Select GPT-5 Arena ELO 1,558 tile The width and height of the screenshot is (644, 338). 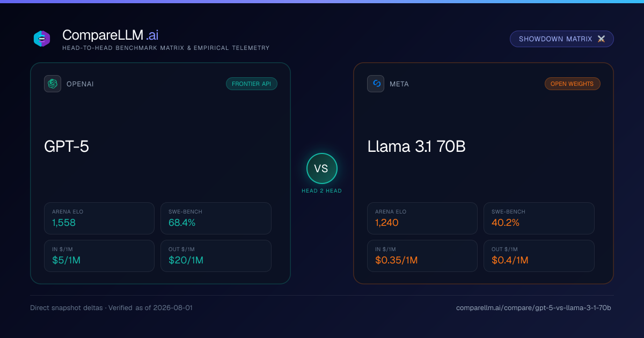click(99, 218)
